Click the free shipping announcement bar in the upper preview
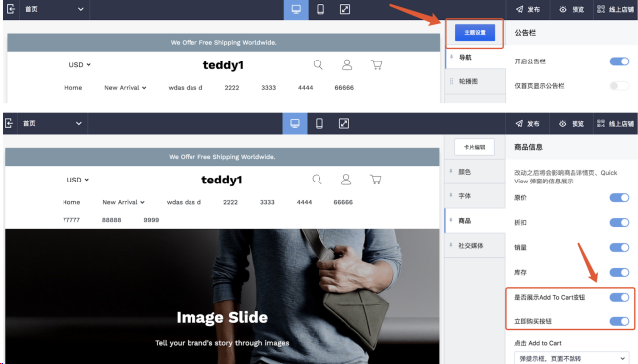Image resolution: width=638 pixels, height=364 pixels. [223, 43]
